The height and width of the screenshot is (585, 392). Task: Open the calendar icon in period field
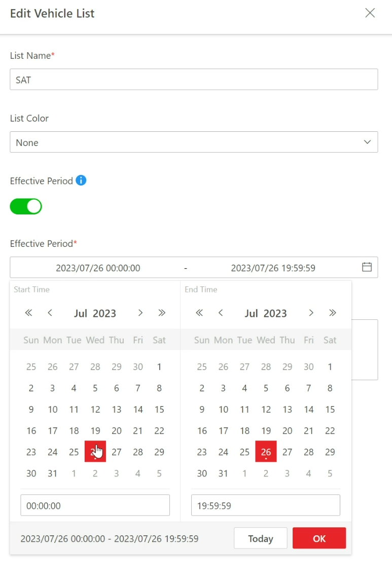click(367, 267)
